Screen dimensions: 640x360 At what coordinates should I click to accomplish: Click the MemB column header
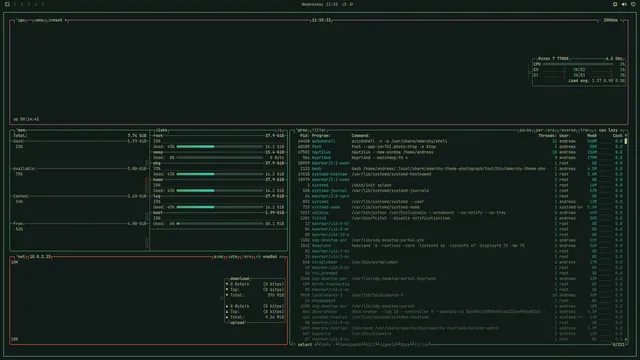click(x=592, y=136)
